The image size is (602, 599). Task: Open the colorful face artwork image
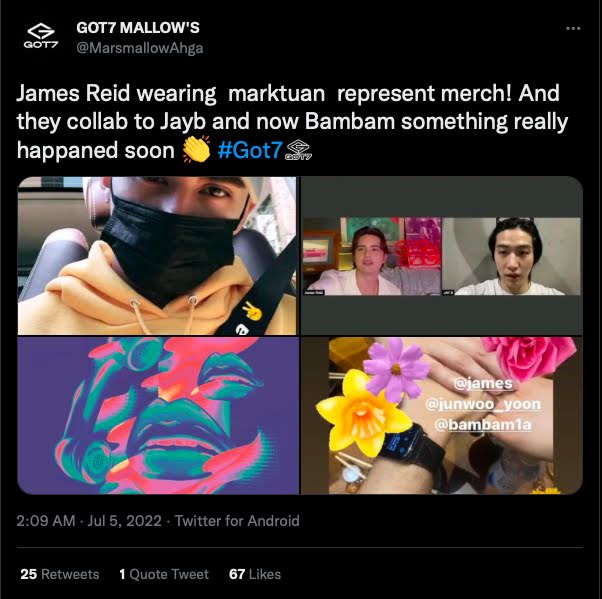(158, 415)
